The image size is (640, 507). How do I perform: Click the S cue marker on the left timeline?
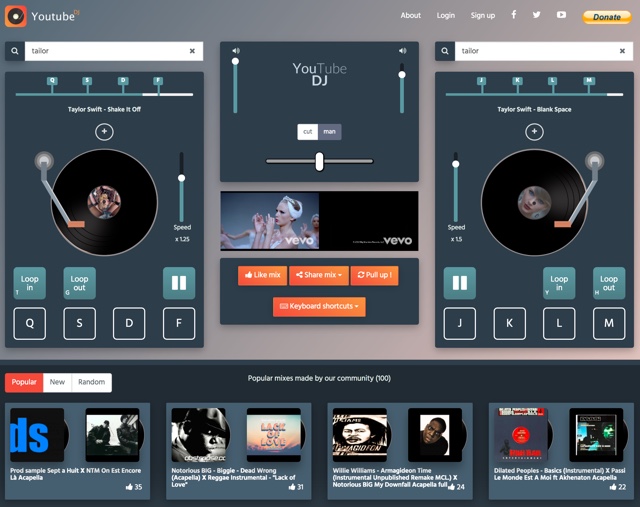click(87, 81)
